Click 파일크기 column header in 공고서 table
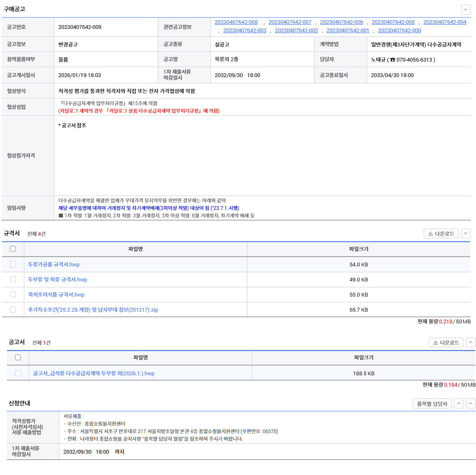This screenshot has width=476, height=475. coord(363,358)
